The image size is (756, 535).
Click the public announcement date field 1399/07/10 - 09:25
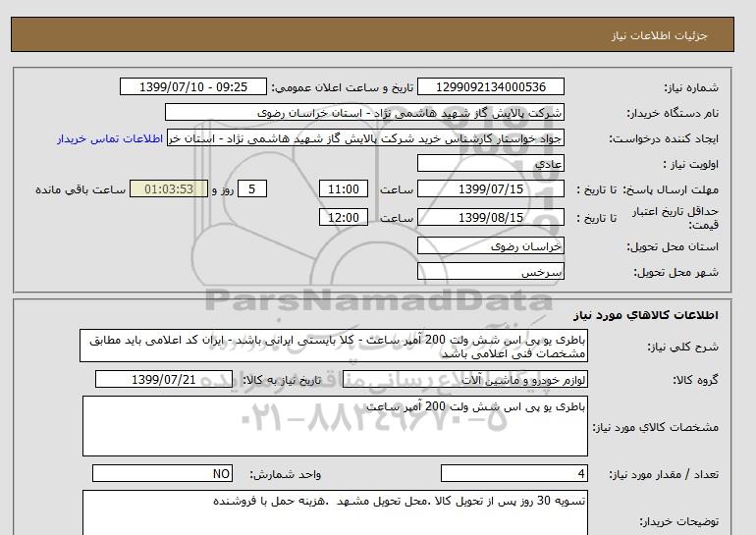(192, 86)
